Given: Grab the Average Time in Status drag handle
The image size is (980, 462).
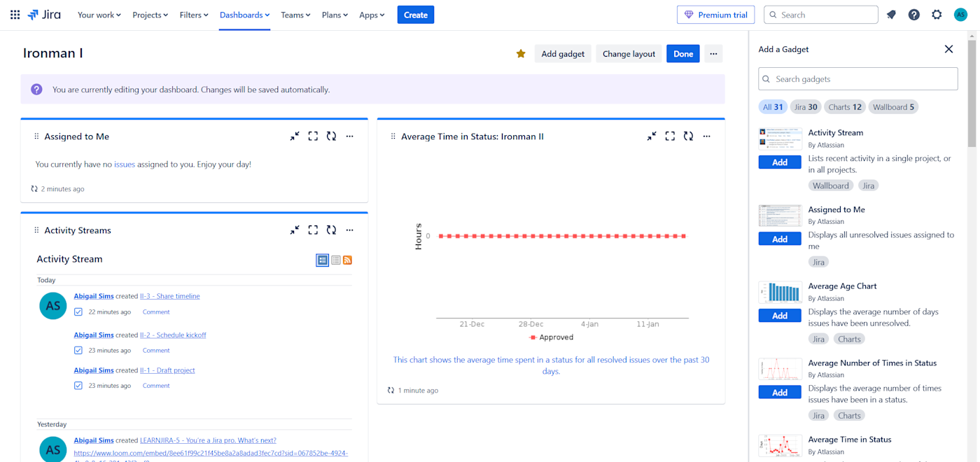Looking at the screenshot, I should pyautogui.click(x=393, y=136).
